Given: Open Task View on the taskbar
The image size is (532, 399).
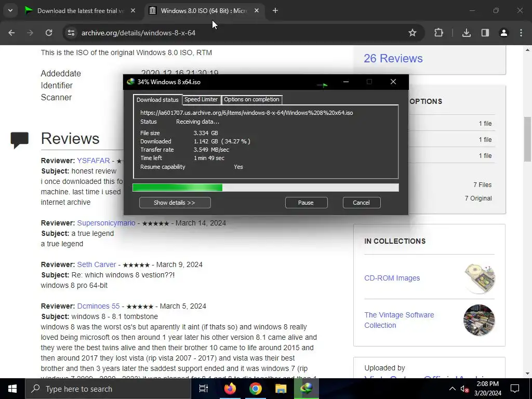Looking at the screenshot, I should (x=204, y=389).
